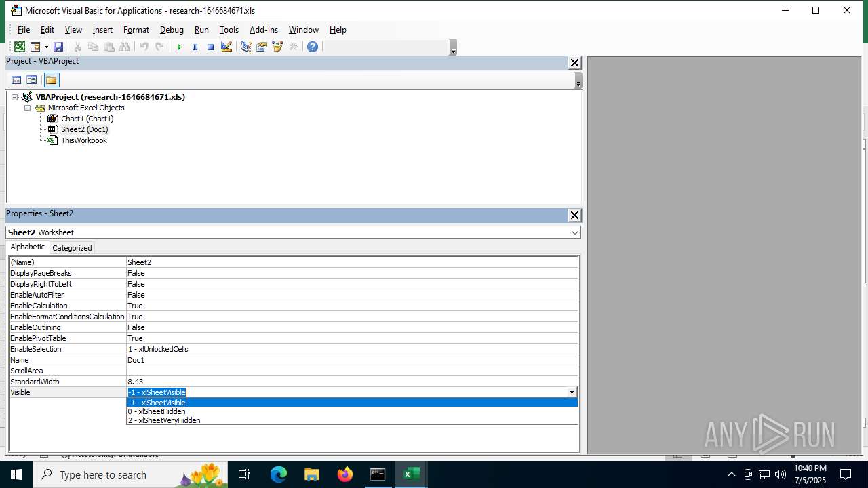Open Find with the binoculars icon
Viewport: 868px width, 488px height.
[x=124, y=47]
